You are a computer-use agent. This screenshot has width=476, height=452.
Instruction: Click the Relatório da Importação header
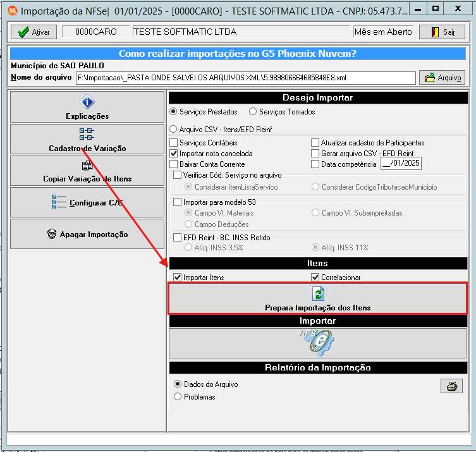pos(317,368)
